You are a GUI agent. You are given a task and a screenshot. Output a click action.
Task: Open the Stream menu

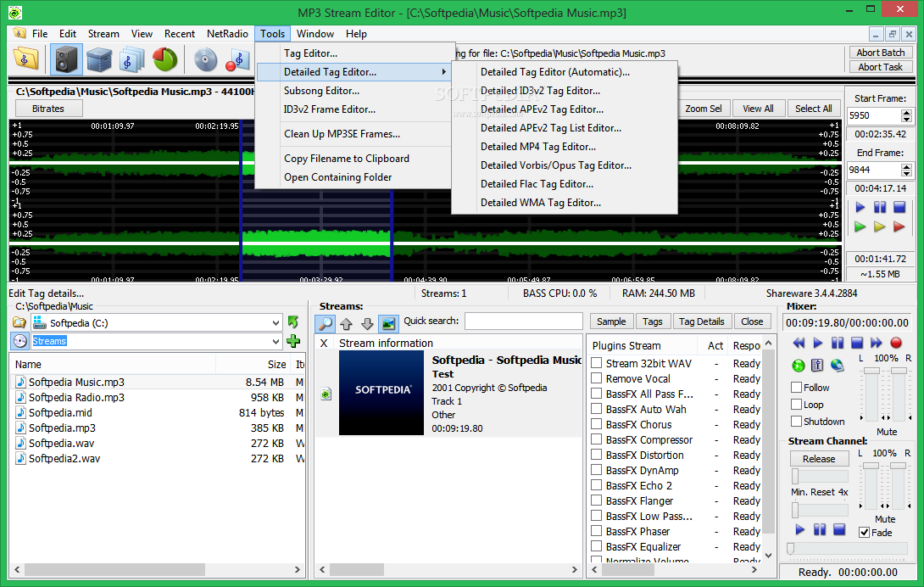pyautogui.click(x=103, y=34)
